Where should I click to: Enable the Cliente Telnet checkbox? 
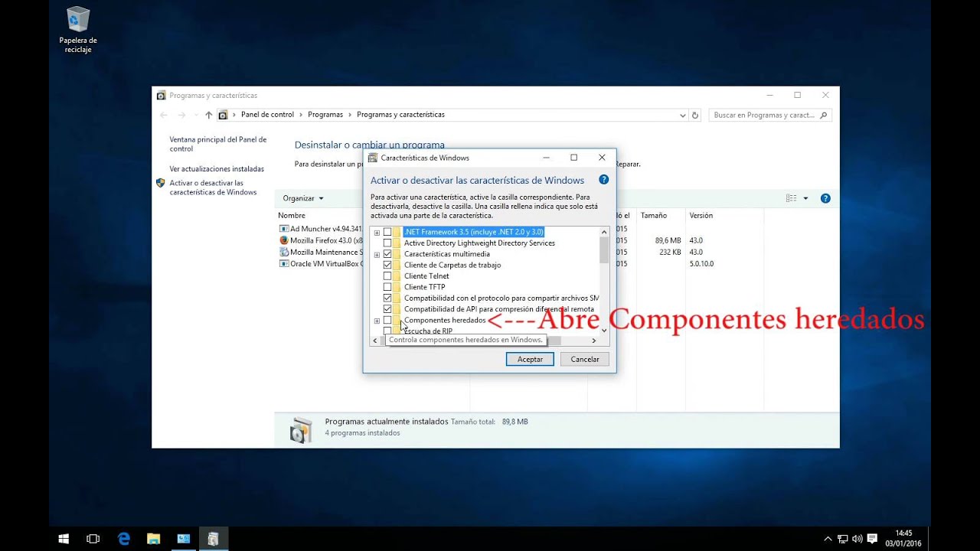387,276
